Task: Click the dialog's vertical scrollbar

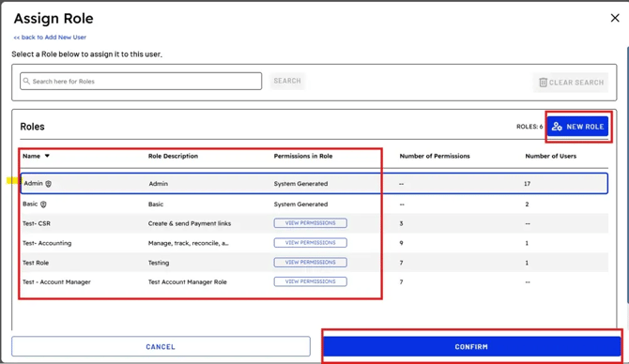Action: pyautogui.click(x=627, y=174)
